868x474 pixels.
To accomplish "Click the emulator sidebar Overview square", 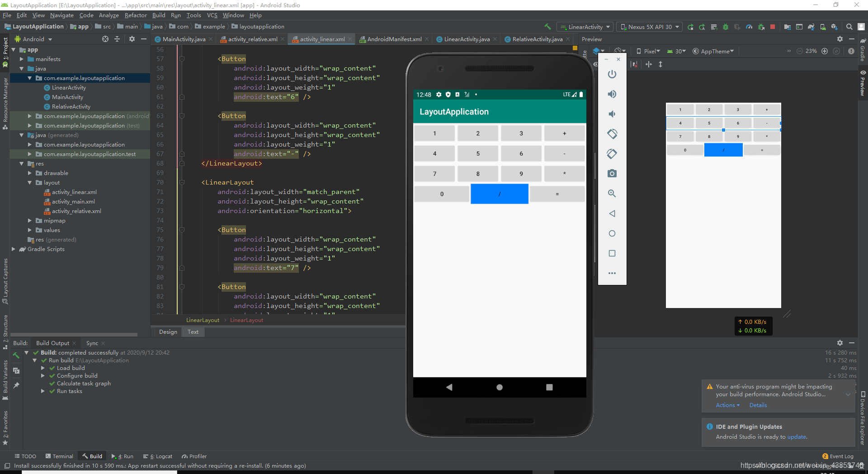I will [612, 253].
